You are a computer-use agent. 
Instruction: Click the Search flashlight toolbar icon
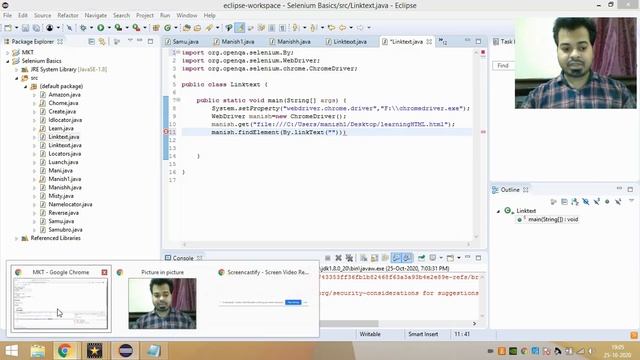(x=209, y=28)
